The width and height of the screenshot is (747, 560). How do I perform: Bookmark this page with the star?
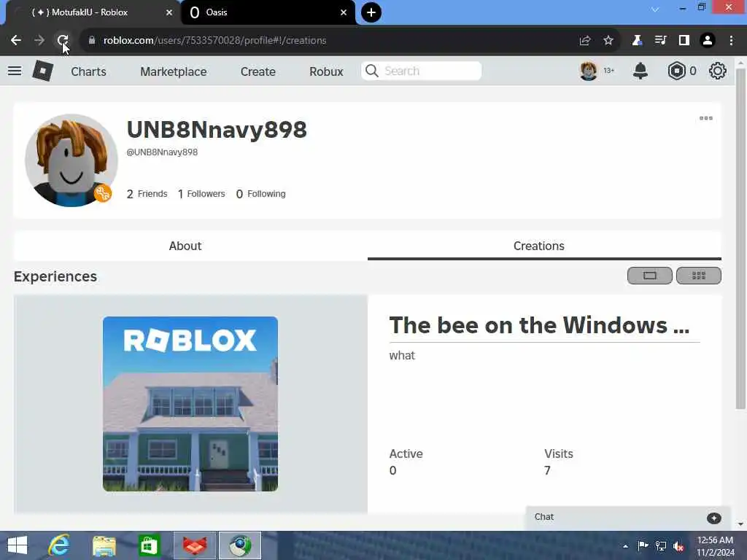click(x=608, y=41)
